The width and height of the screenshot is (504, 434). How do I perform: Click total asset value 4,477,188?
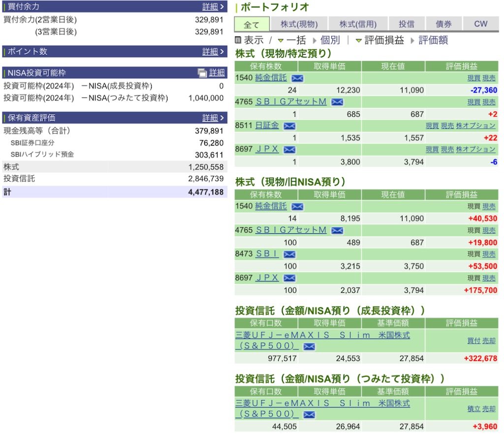point(206,192)
